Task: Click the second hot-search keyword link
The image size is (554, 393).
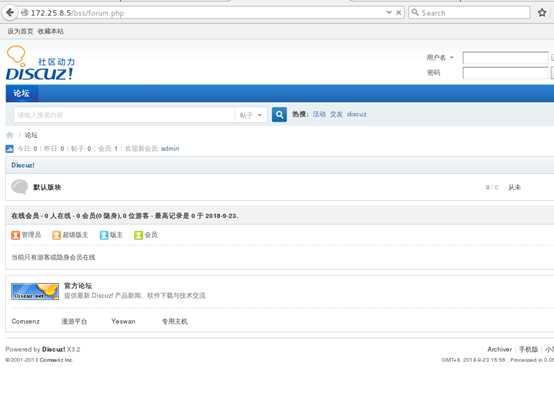Action: (x=336, y=114)
